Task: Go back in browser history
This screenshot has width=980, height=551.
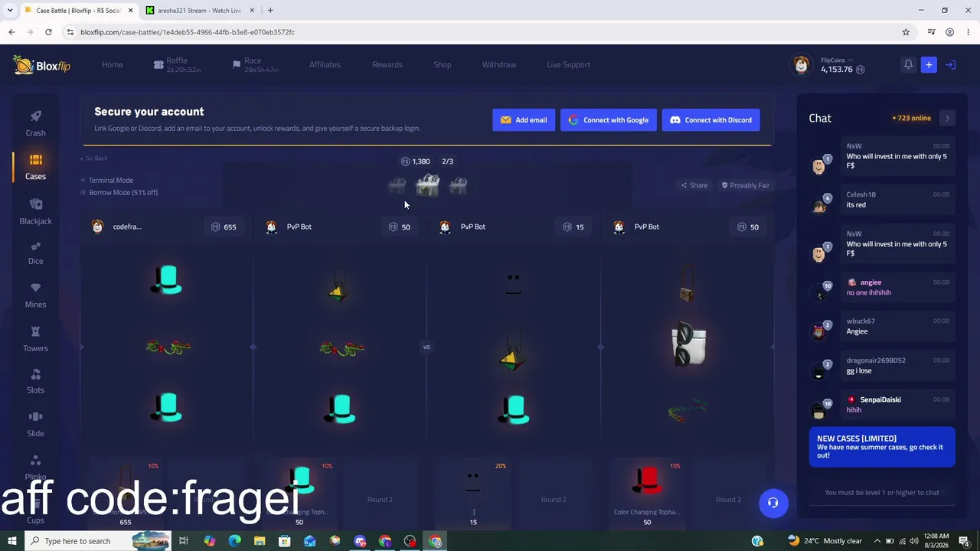Action: pyautogui.click(x=11, y=32)
